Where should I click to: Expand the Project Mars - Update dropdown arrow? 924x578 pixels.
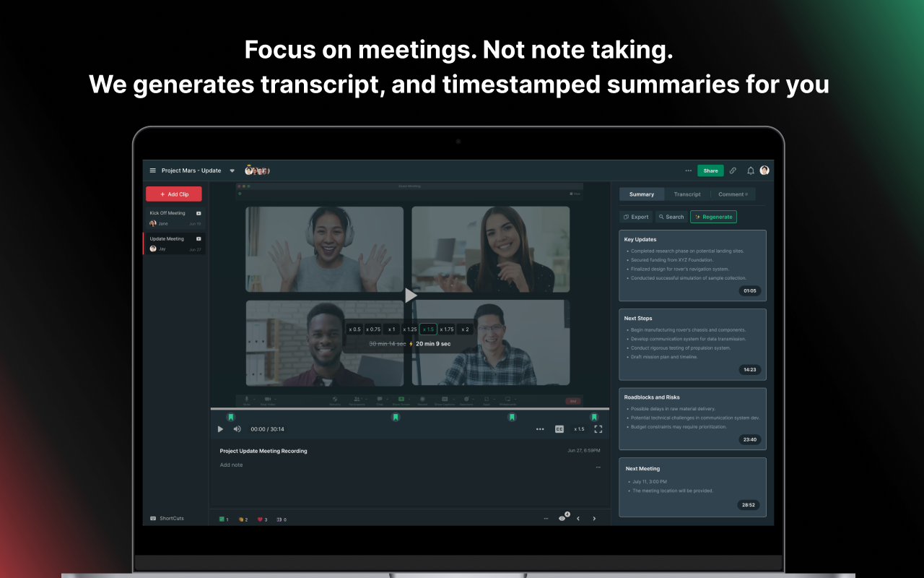tap(232, 171)
